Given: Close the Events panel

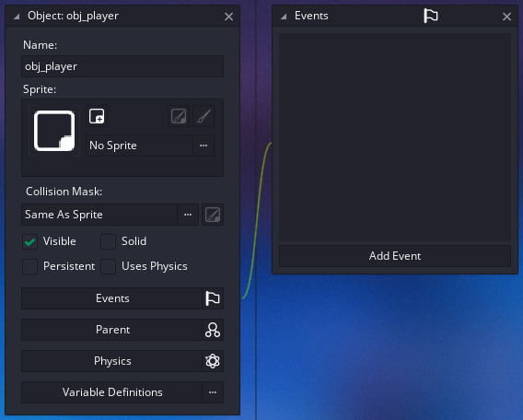Looking at the screenshot, I should pos(506,17).
